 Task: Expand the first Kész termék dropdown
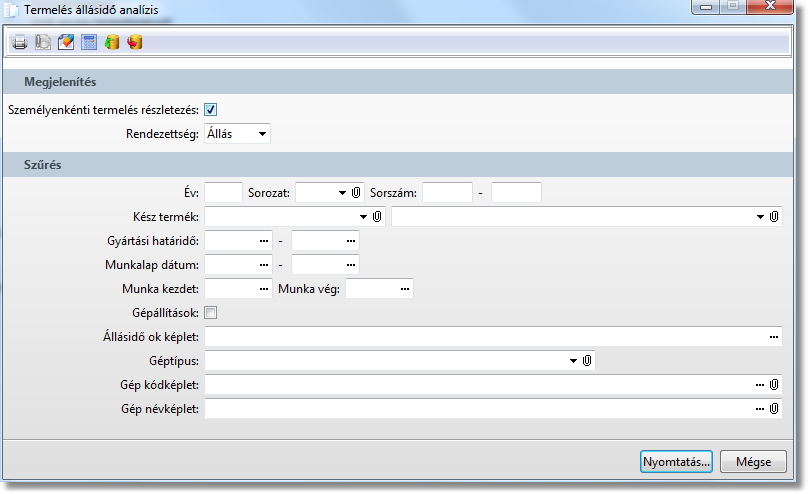tap(363, 217)
